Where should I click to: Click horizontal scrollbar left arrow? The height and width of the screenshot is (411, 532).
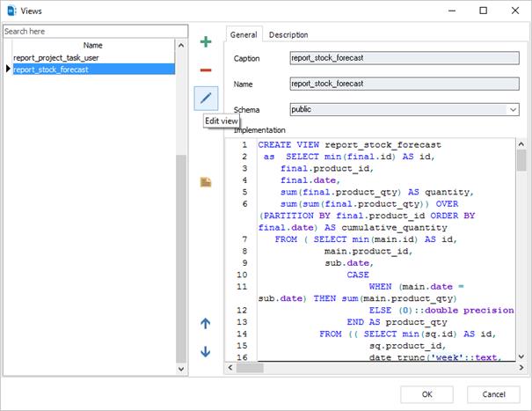pyautogui.click(x=230, y=368)
